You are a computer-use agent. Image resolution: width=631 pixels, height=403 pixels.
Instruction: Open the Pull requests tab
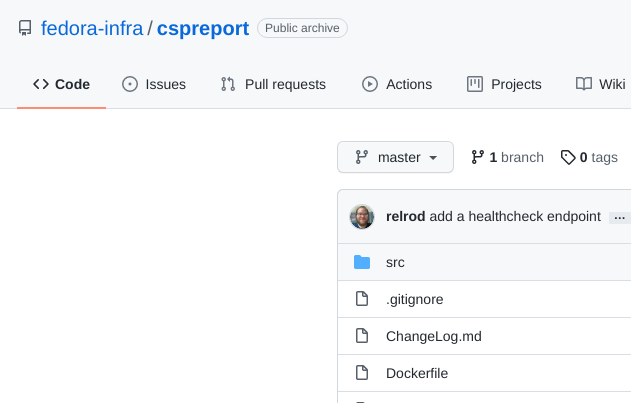tap(273, 84)
